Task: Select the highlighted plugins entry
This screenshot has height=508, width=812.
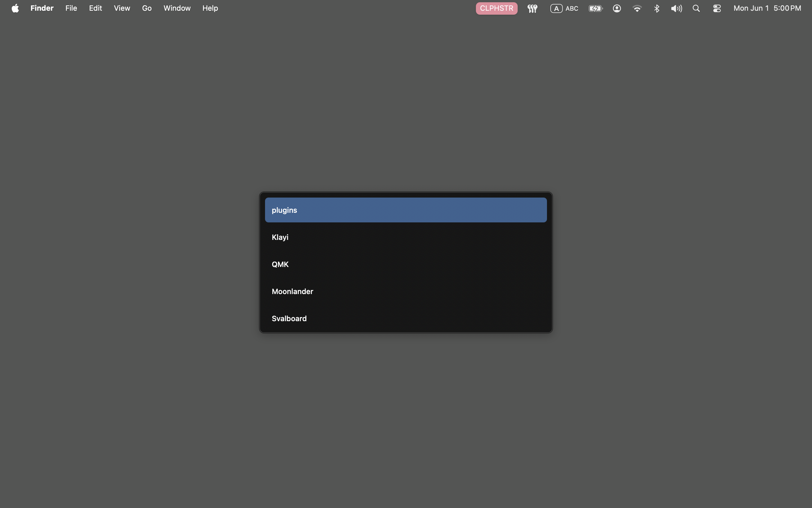Action: click(x=406, y=210)
